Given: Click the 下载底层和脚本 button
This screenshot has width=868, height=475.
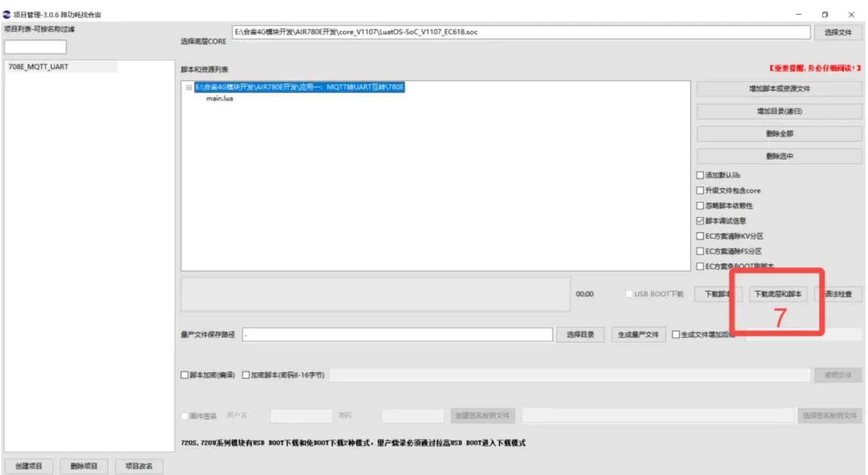Looking at the screenshot, I should pyautogui.click(x=778, y=294).
